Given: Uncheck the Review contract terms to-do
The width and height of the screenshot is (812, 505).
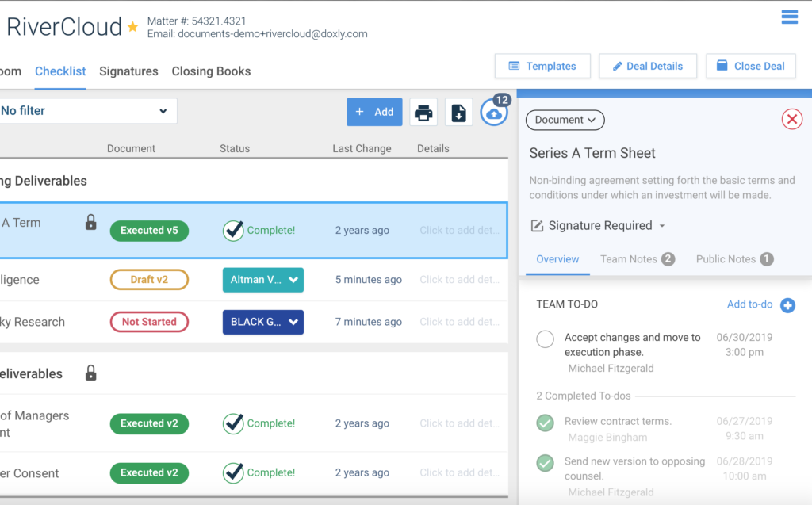Looking at the screenshot, I should [x=545, y=423].
